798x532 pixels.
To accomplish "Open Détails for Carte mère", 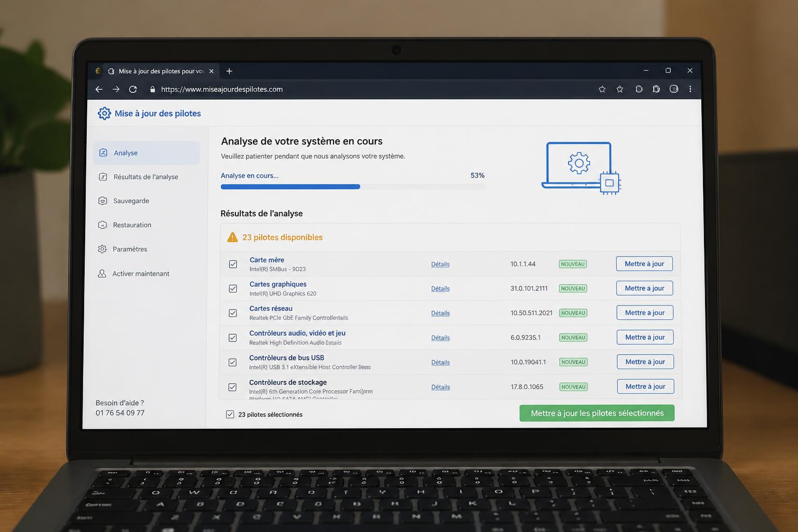I will [440, 264].
